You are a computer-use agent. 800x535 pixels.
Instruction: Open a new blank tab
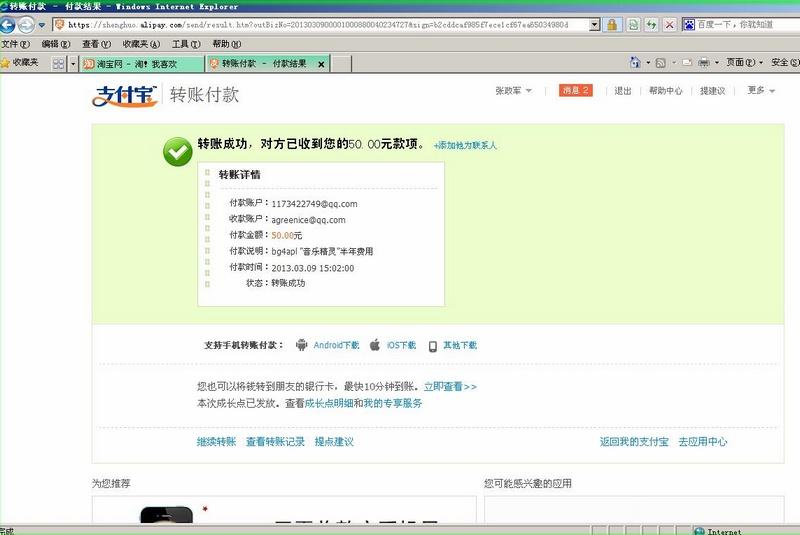tap(341, 64)
